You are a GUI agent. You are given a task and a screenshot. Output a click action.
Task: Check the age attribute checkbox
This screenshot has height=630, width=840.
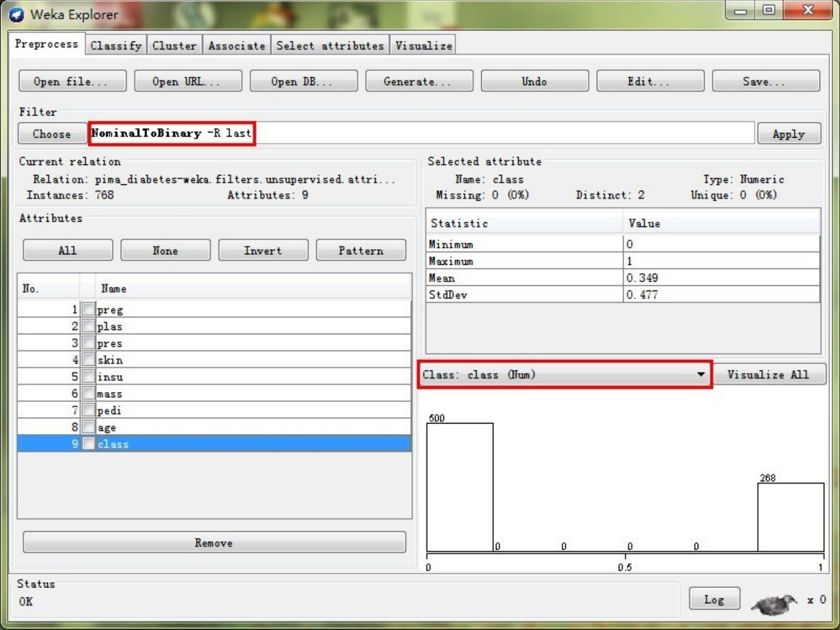click(x=88, y=427)
